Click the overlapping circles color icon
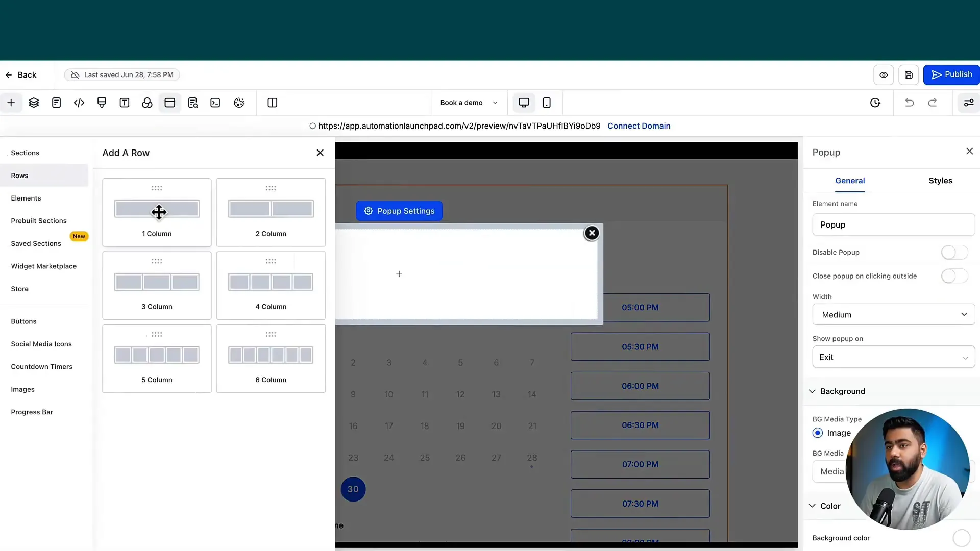Viewport: 980px width, 551px height. point(147,103)
